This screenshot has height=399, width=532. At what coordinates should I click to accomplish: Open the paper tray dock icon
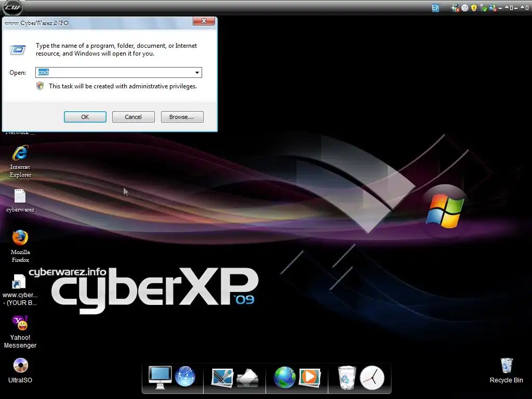[x=247, y=378]
